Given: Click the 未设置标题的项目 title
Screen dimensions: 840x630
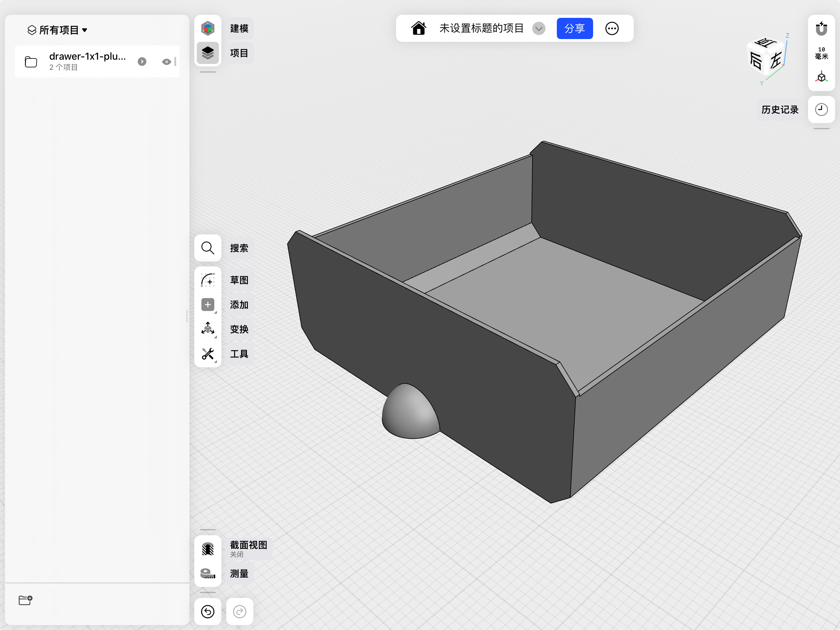Looking at the screenshot, I should 481,28.
